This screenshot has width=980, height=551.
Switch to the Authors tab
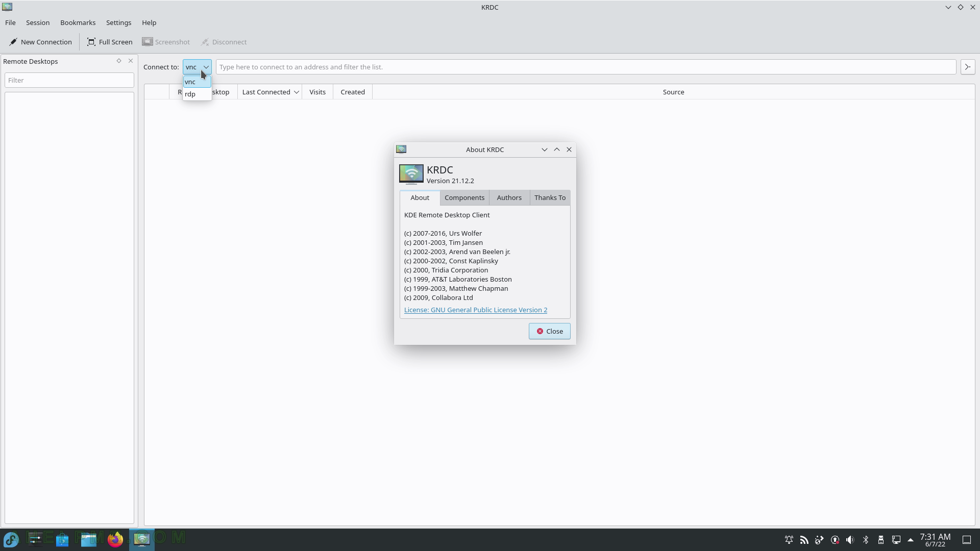(509, 197)
